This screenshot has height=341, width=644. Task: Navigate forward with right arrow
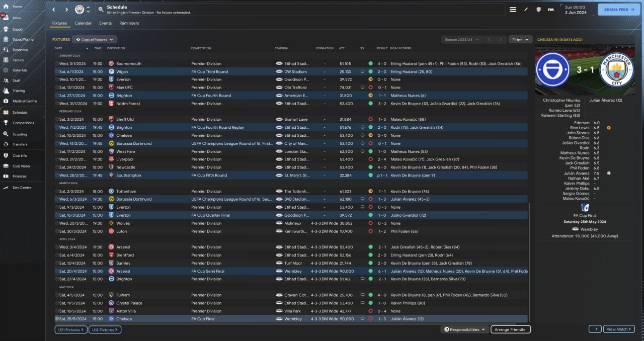click(x=66, y=10)
